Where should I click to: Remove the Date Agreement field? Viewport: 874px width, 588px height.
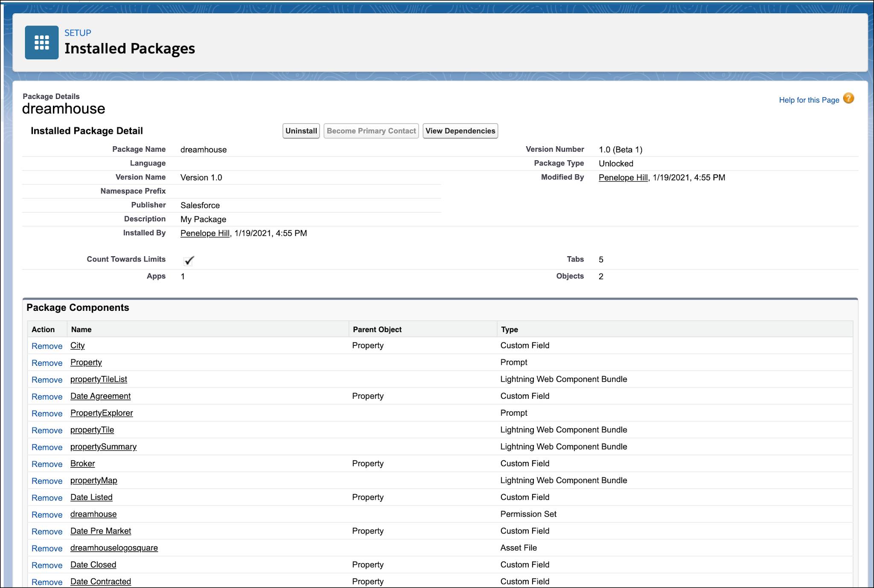point(47,397)
